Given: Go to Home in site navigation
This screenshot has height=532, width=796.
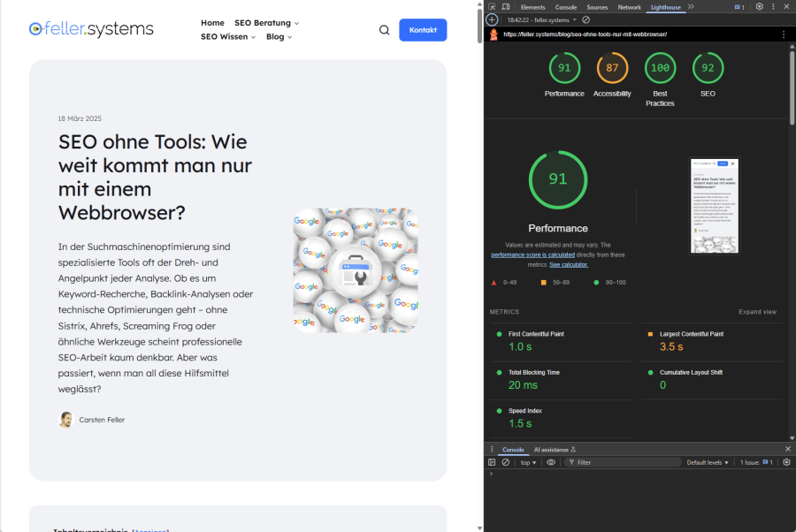Looking at the screenshot, I should pos(212,23).
